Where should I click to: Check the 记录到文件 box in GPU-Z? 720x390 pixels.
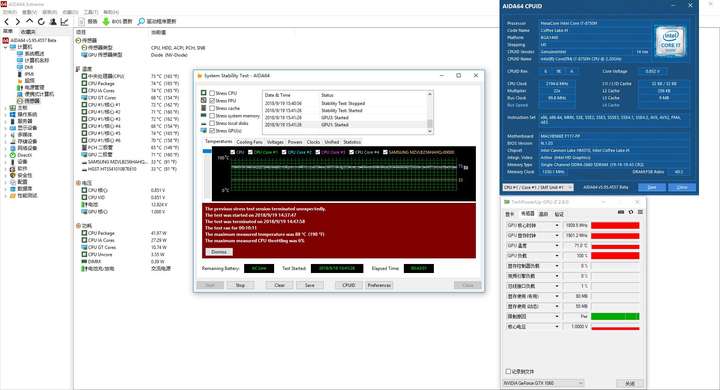point(508,371)
